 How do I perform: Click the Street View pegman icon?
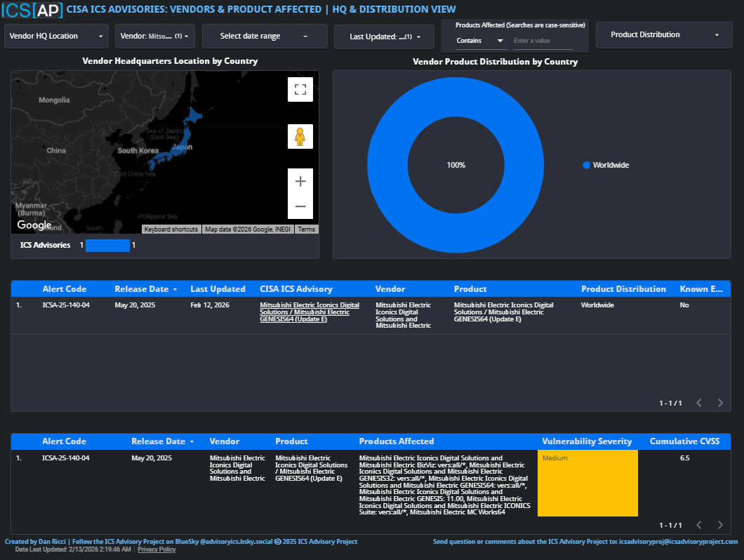300,137
